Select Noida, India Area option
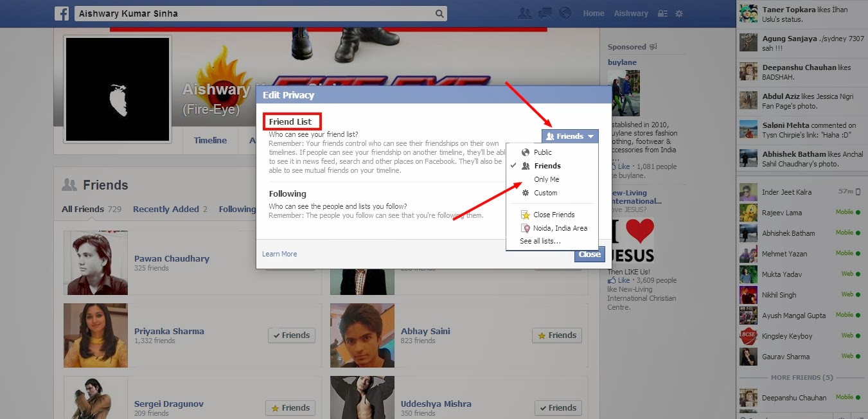 click(x=553, y=228)
